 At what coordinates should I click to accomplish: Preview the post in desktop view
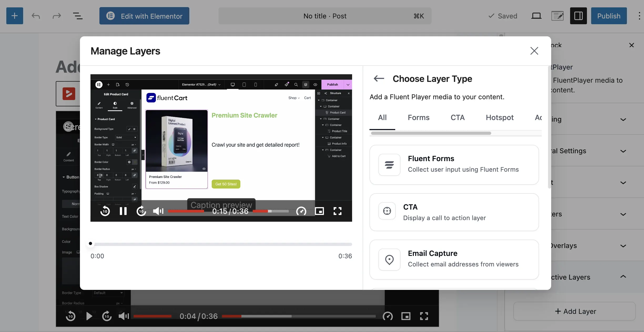click(536, 16)
